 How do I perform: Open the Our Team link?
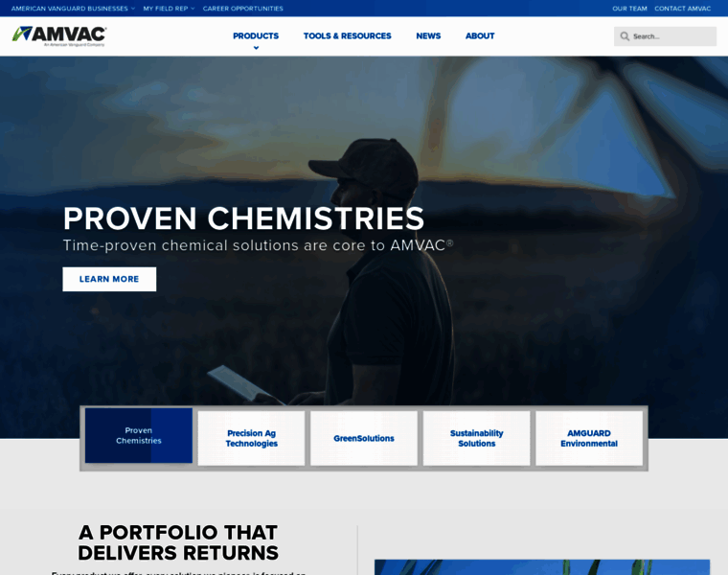[629, 9]
